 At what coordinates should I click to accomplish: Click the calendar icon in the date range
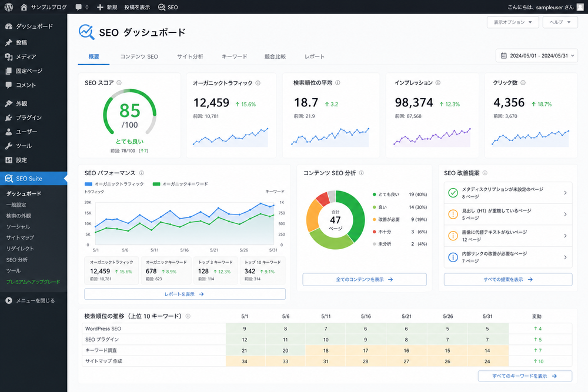click(504, 55)
